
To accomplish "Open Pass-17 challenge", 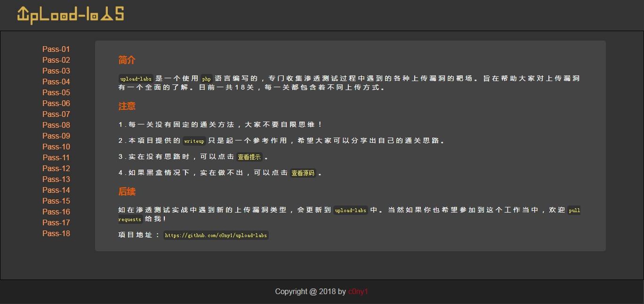I will click(56, 222).
